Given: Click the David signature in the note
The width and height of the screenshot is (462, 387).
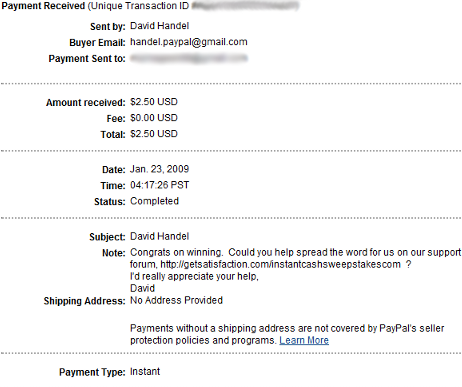Looking at the screenshot, I should (x=142, y=288).
